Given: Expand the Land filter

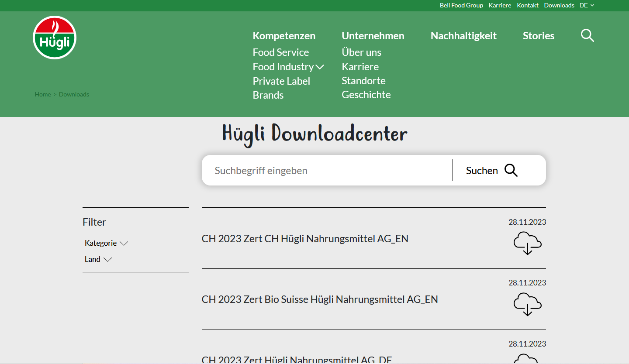Looking at the screenshot, I should coord(98,259).
